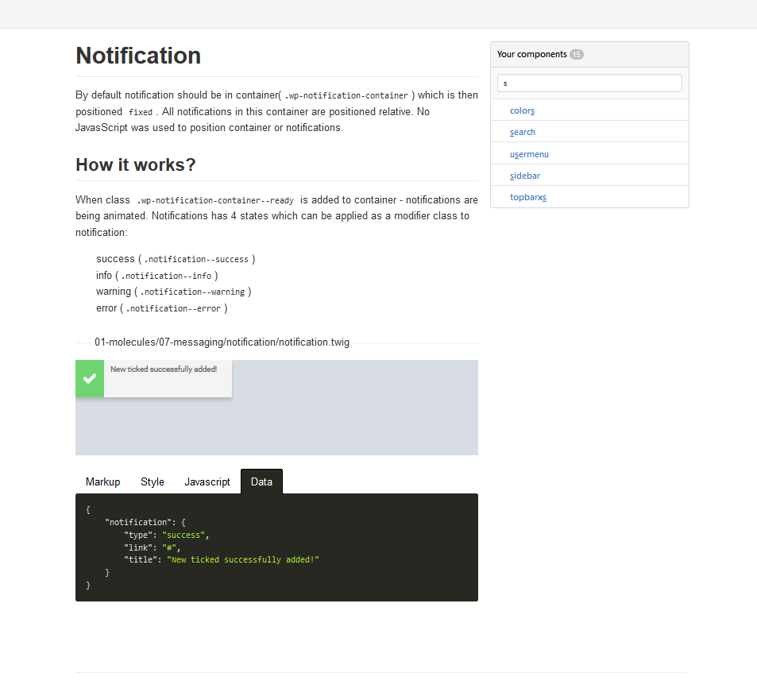Viewport: 757px width, 700px height.
Task: Go to the search component
Action: click(x=523, y=132)
